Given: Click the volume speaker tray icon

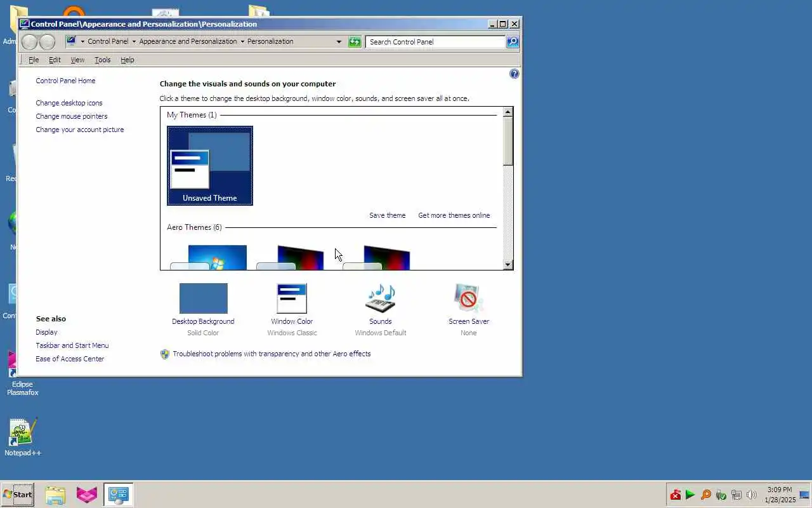Looking at the screenshot, I should coord(752,495).
